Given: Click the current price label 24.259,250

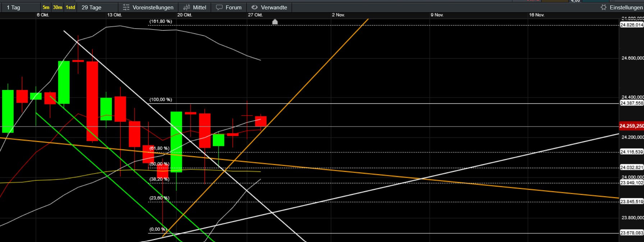Looking at the screenshot, I should click(x=631, y=126).
